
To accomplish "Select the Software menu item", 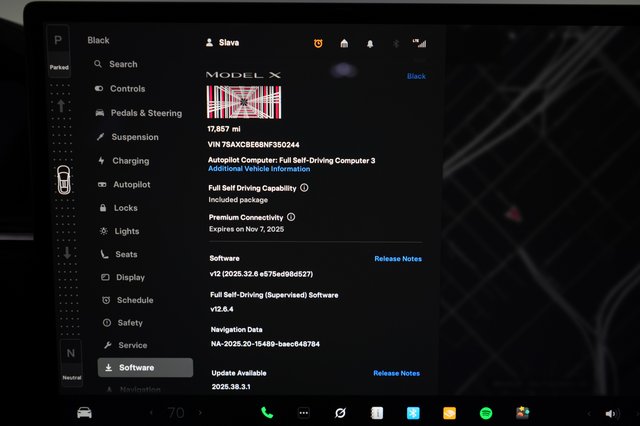I will click(145, 368).
